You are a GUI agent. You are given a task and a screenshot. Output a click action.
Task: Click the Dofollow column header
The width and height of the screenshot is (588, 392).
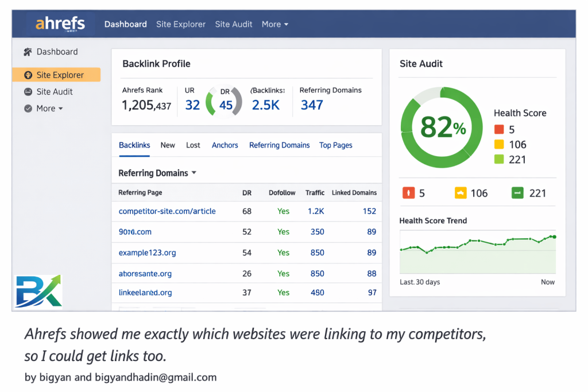[282, 193]
